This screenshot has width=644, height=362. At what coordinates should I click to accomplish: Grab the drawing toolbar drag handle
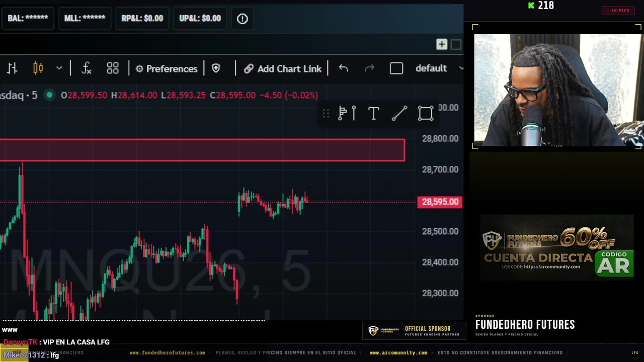[x=326, y=114]
